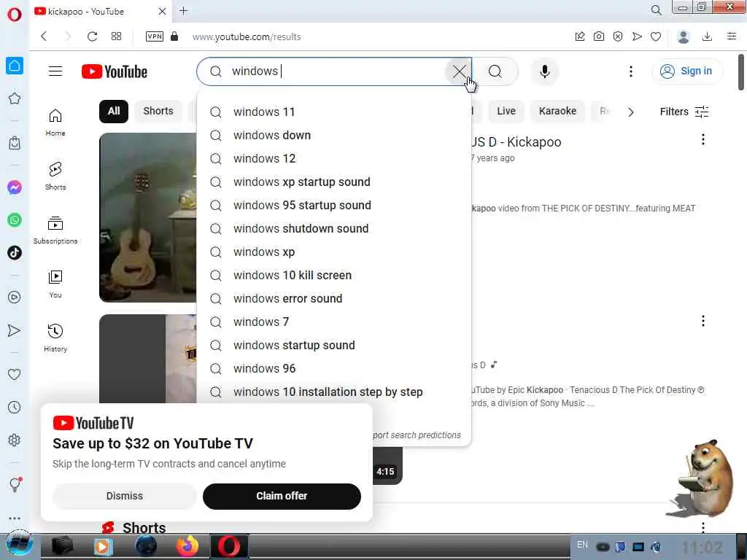Choose the suggestion "windows 12"
This screenshot has width=747, height=560.
[x=333, y=158]
